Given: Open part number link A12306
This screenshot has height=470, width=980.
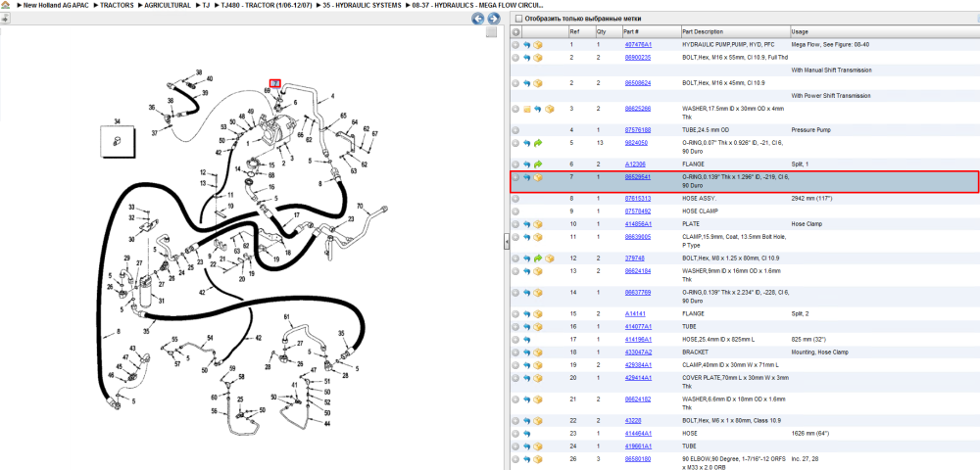Looking at the screenshot, I should (635, 164).
